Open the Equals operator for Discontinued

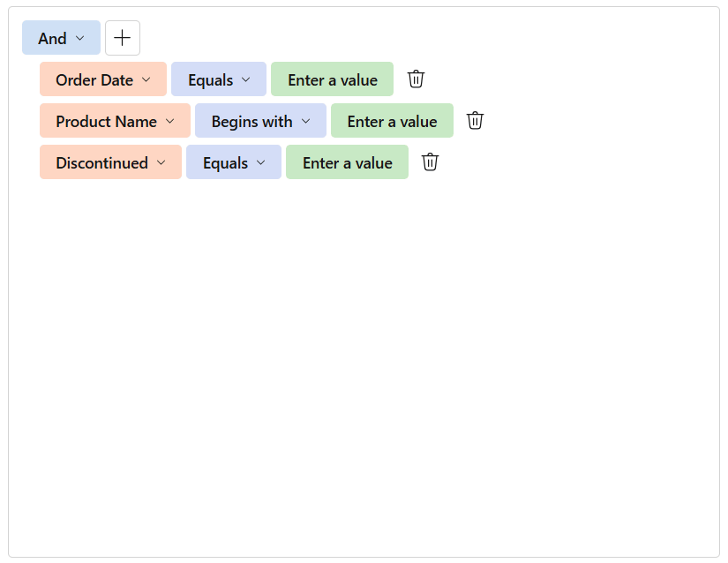click(x=233, y=161)
